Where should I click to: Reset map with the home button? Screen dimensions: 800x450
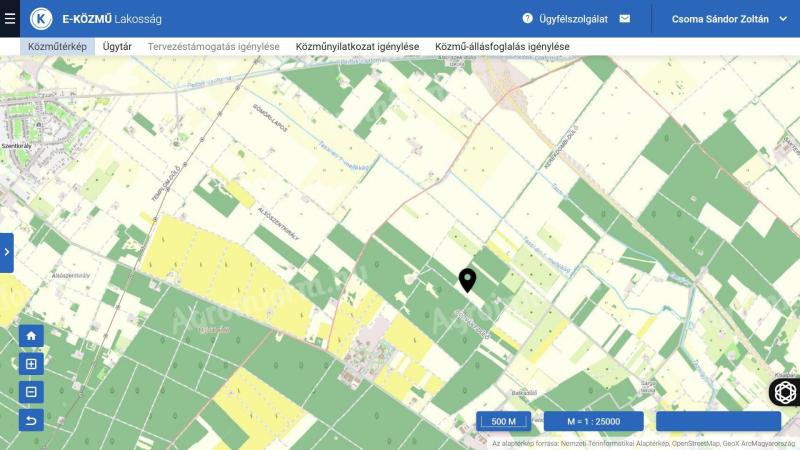31,336
